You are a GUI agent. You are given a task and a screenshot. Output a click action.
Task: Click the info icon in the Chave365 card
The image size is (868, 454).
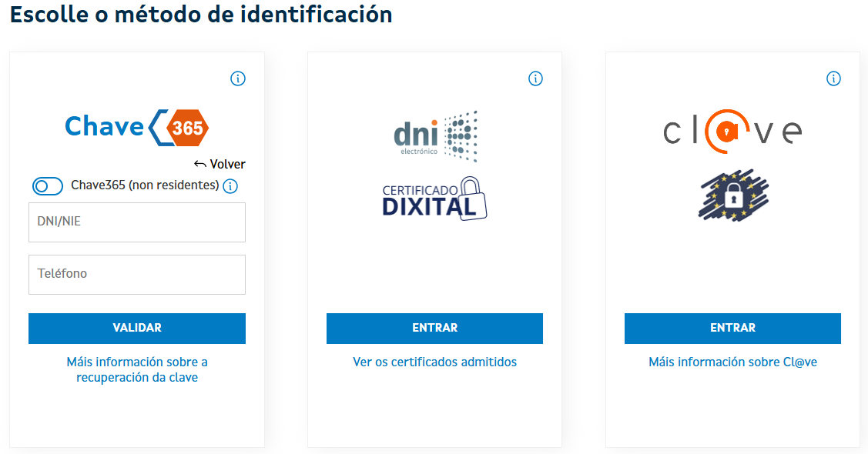[x=238, y=78]
